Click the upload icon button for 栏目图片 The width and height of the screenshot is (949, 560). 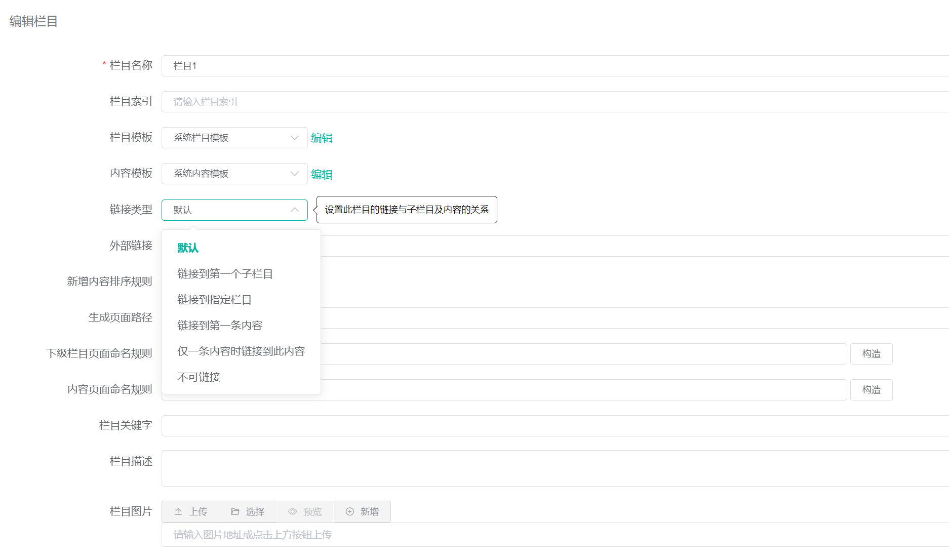point(190,511)
